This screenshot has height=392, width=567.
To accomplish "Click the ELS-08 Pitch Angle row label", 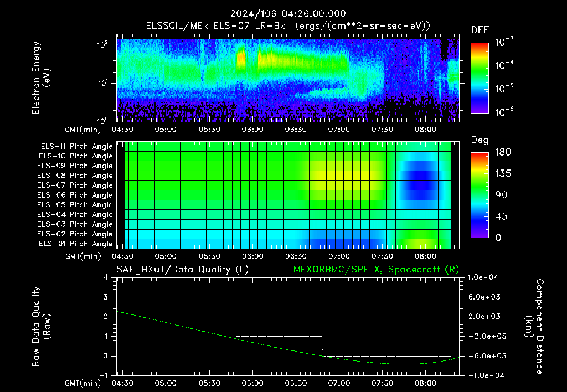I will (x=75, y=176).
